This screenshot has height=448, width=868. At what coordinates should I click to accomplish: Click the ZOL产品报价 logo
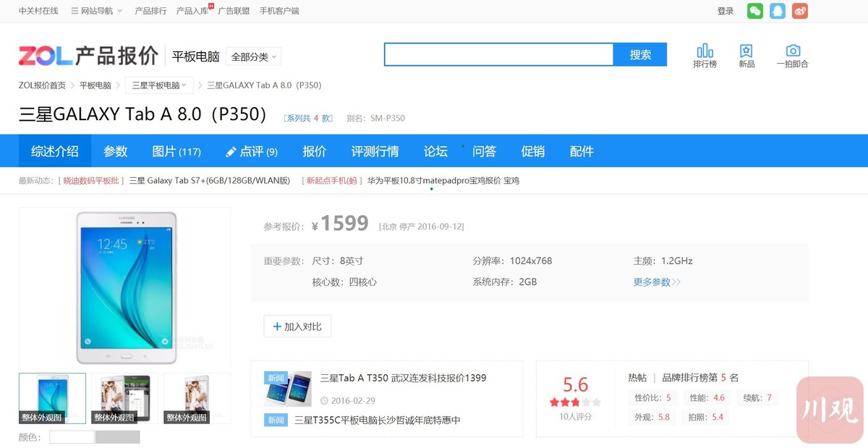point(88,56)
